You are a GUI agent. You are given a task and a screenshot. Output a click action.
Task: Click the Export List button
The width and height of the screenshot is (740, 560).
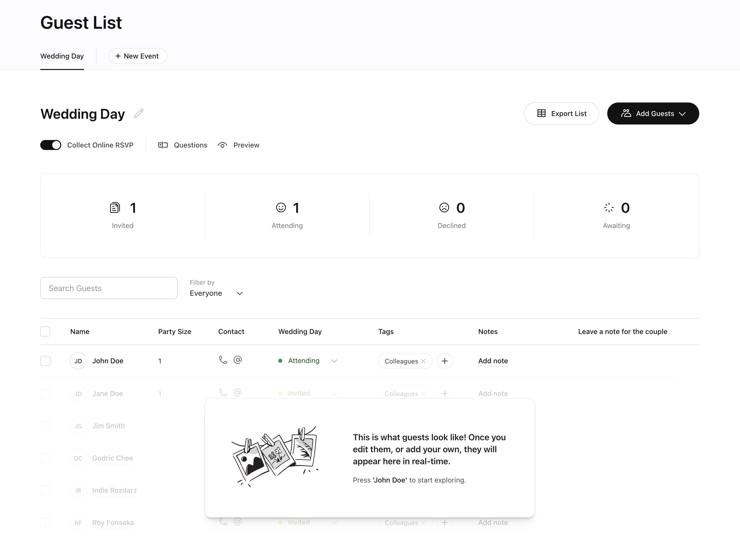click(x=561, y=113)
